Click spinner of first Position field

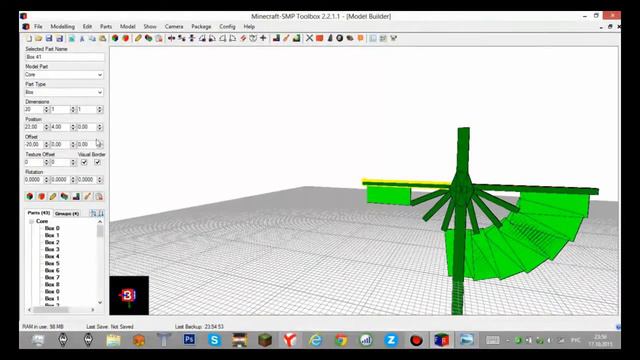46,127
